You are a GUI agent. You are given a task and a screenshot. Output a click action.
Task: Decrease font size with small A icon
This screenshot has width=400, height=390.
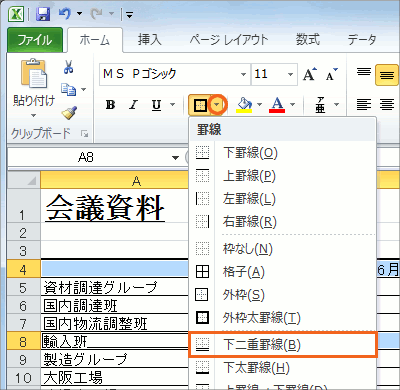[331, 74]
